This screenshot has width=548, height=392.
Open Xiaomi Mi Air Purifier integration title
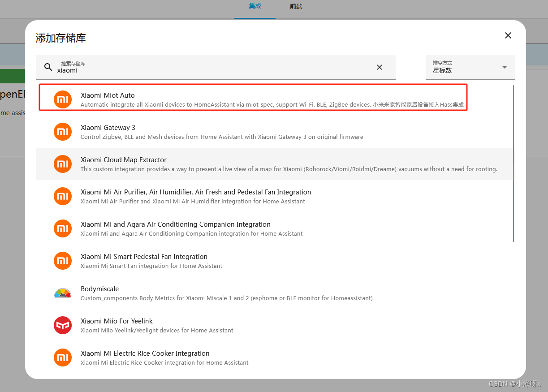(x=196, y=192)
